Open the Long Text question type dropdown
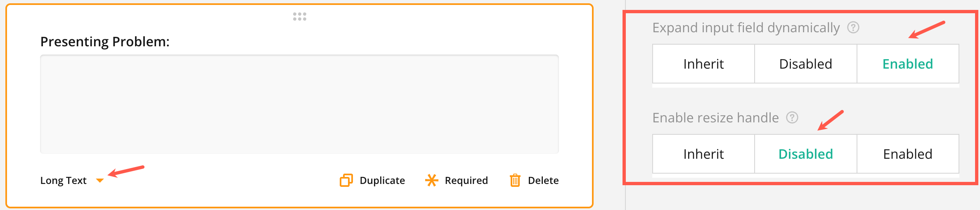 coord(64,181)
